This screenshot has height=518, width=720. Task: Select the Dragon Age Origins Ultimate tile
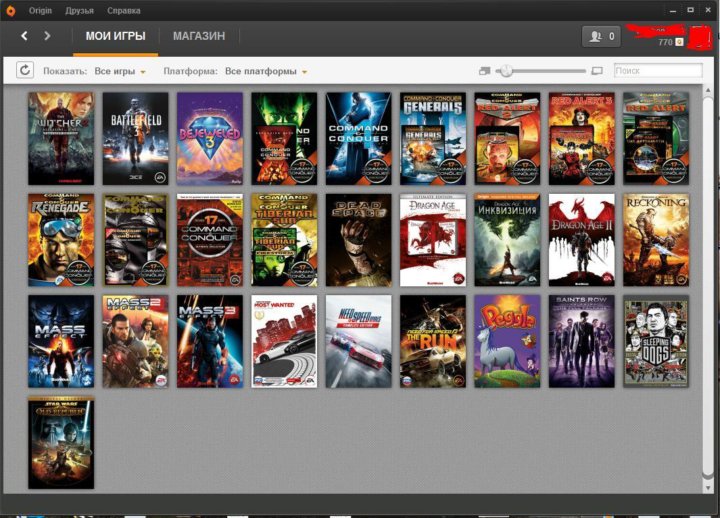point(433,240)
